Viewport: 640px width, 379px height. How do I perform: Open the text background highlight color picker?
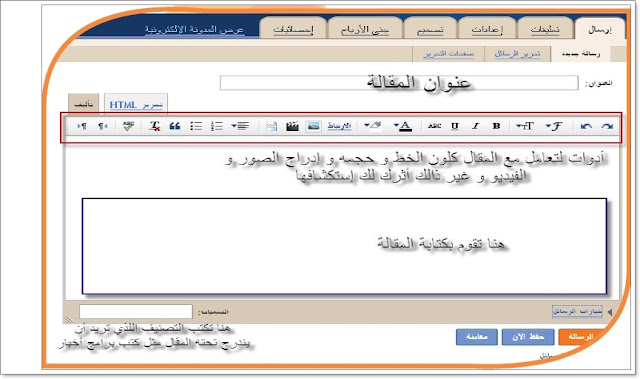[x=373, y=126]
